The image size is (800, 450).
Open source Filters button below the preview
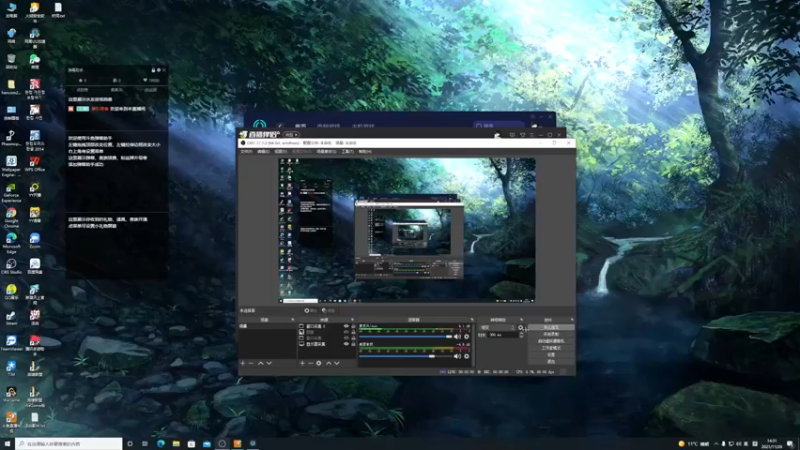(329, 310)
